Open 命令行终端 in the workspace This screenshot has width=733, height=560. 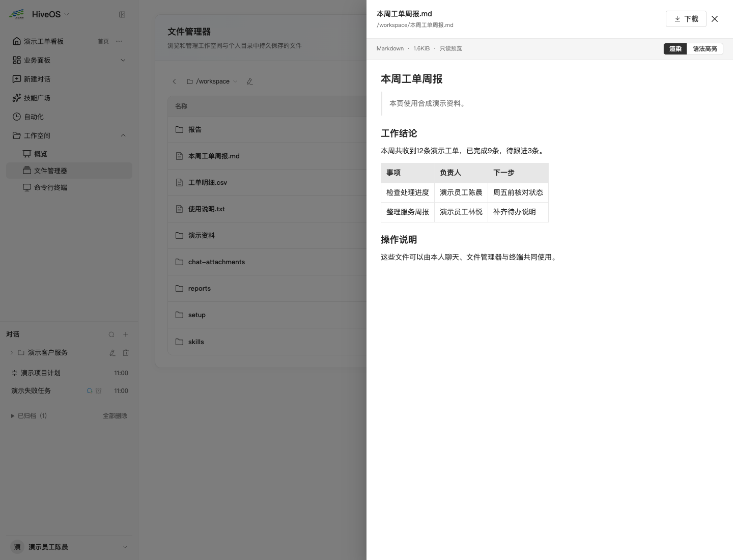point(69,187)
